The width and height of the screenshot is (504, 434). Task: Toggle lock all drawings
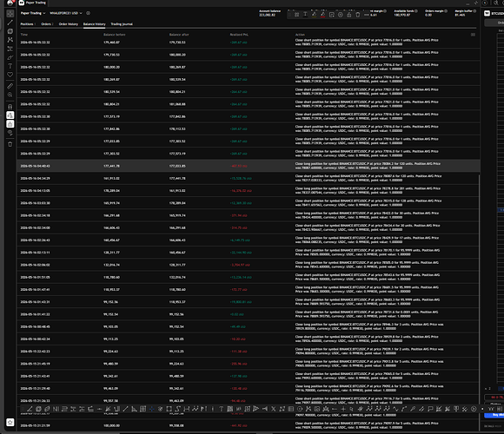(10, 123)
